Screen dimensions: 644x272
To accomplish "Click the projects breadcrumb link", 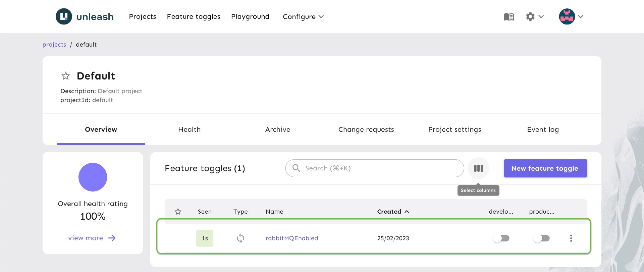I will (x=54, y=45).
